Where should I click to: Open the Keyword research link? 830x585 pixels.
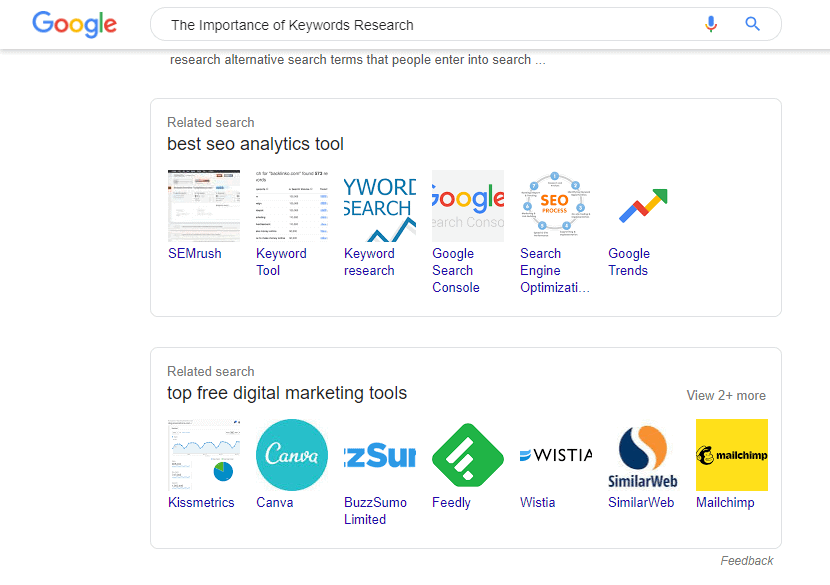click(x=369, y=262)
